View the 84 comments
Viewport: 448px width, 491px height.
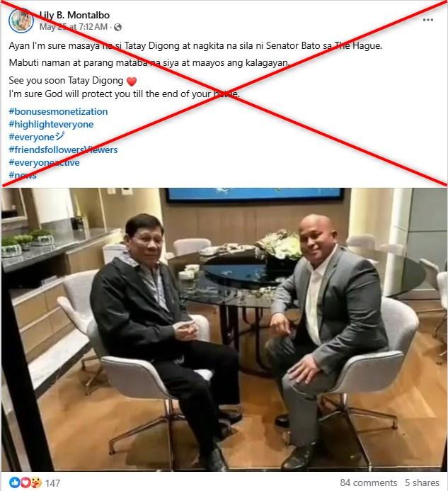369,482
